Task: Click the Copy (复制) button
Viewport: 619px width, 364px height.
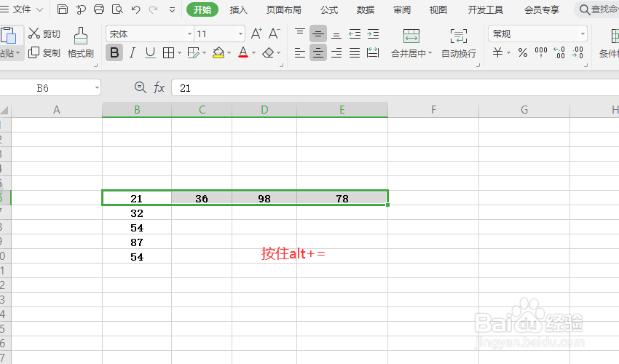Action: pos(44,52)
